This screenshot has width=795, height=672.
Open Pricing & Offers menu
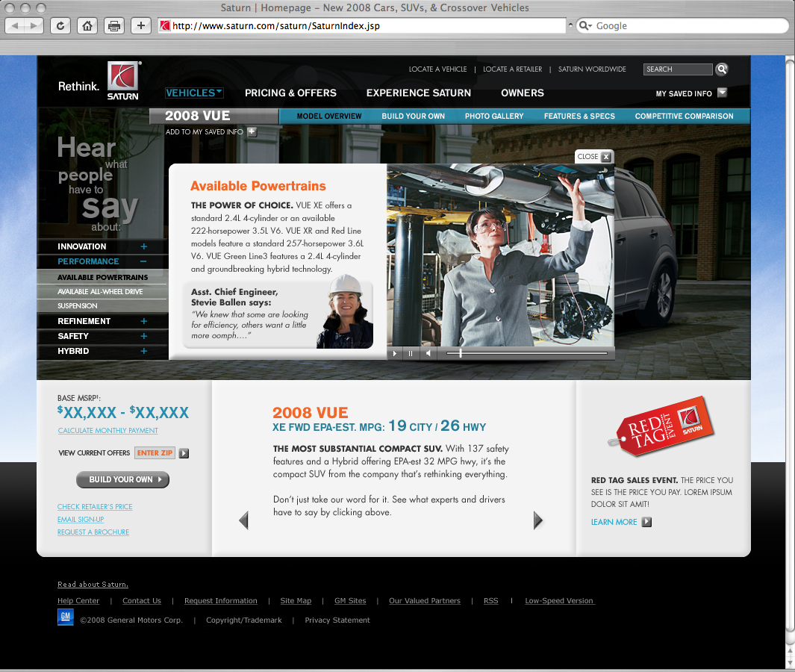290,93
